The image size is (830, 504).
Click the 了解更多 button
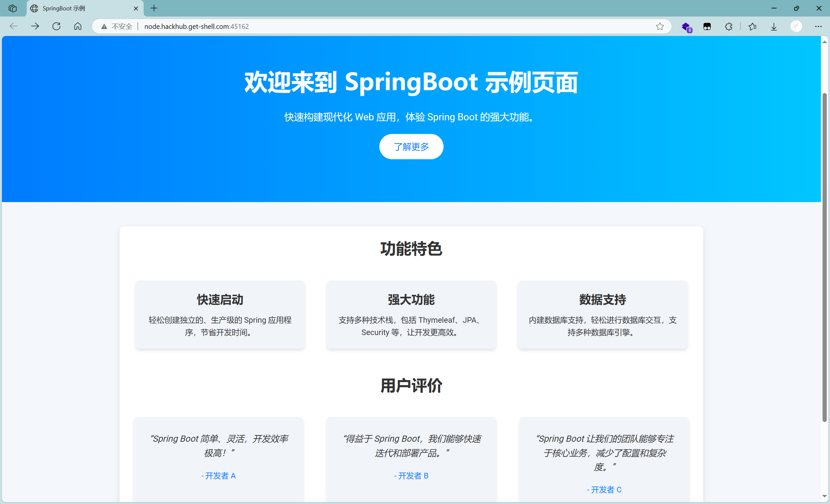(411, 147)
